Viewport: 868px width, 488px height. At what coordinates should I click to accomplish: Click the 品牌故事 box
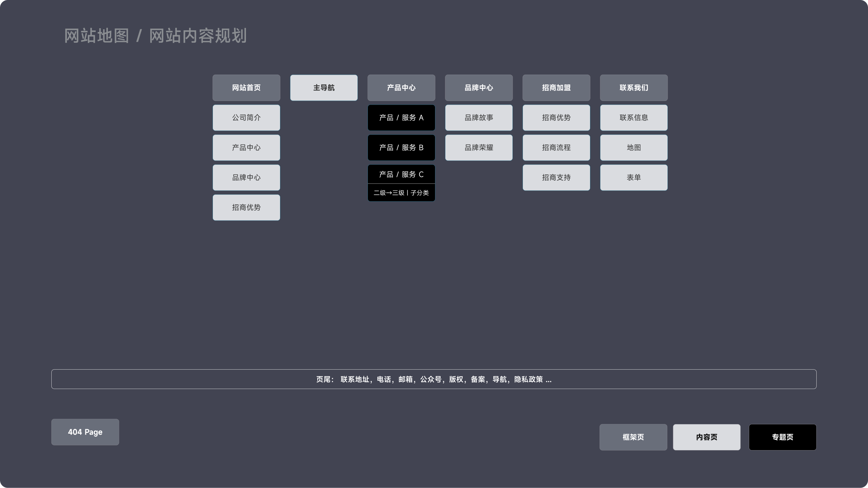[x=479, y=118]
